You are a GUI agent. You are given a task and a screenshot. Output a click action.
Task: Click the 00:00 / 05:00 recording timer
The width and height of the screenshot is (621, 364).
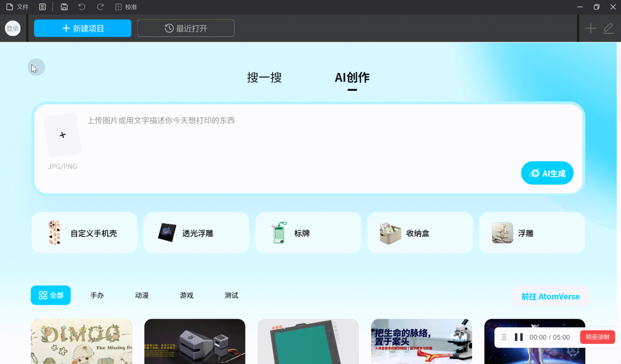(550, 337)
